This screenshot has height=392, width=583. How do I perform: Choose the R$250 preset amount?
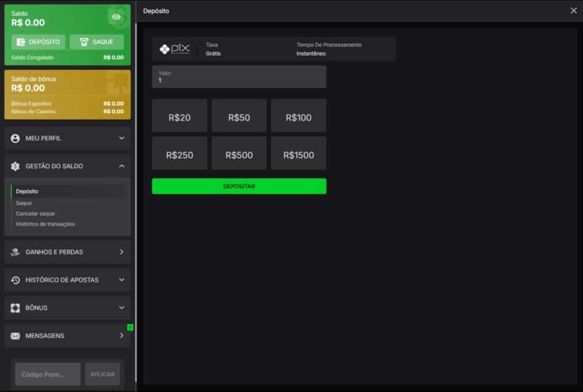pos(179,155)
